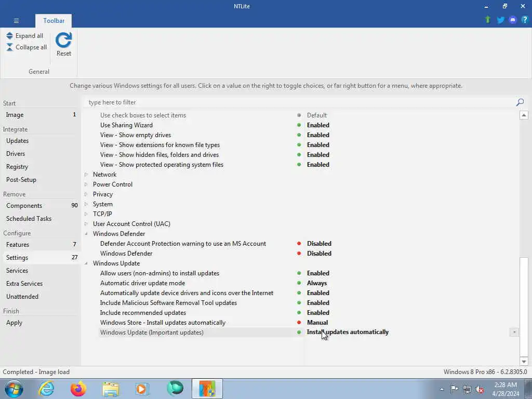Go to the Drivers page
The width and height of the screenshot is (532, 399).
41,154
